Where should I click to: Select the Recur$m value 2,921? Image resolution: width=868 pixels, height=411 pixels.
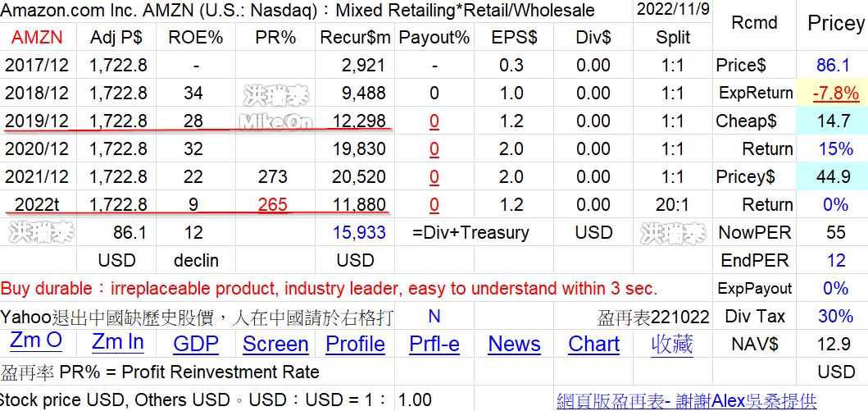click(x=355, y=66)
